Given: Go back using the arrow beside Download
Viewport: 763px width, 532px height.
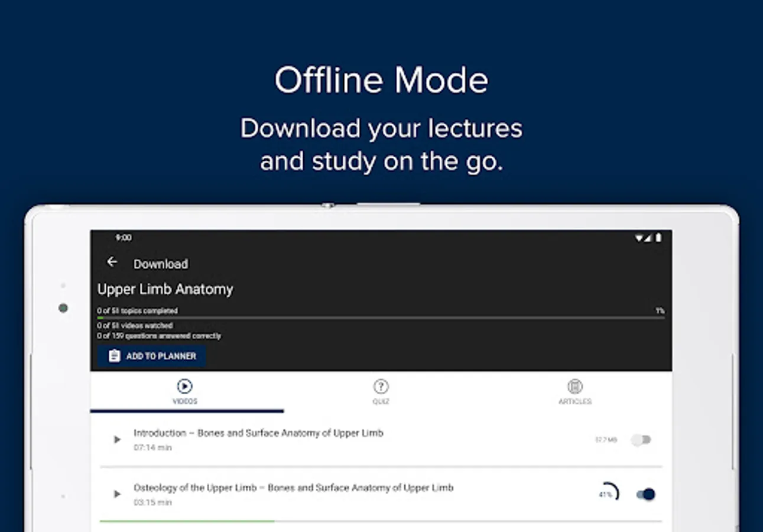Looking at the screenshot, I should 112,262.
